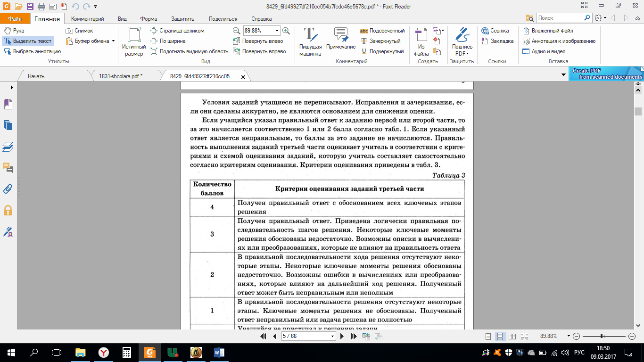Insert a Ссылка link
The image size is (644, 362).
[495, 31]
